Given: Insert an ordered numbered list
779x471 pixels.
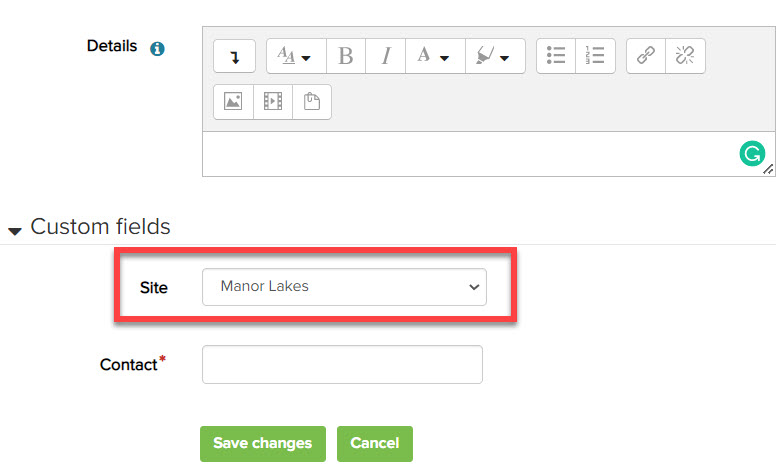Looking at the screenshot, I should coord(595,57).
